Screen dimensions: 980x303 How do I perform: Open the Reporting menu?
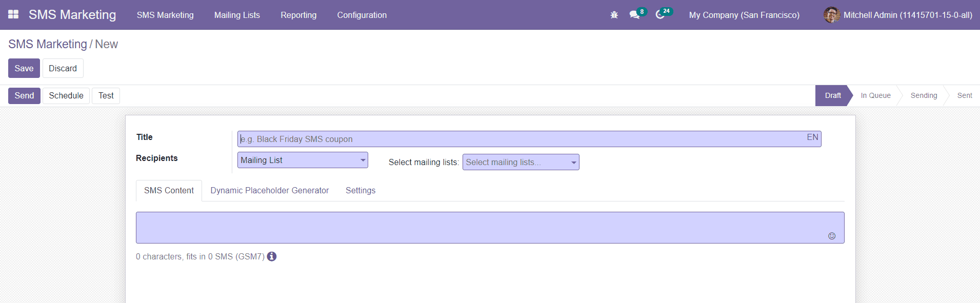(298, 15)
